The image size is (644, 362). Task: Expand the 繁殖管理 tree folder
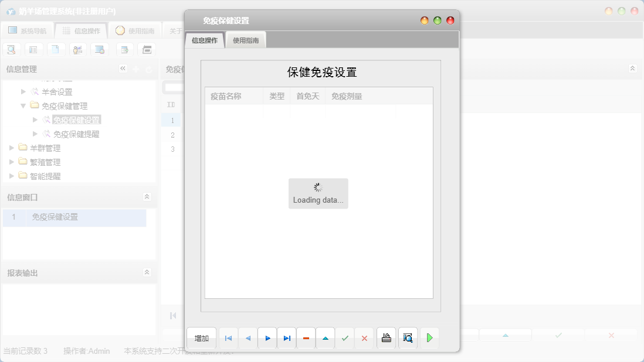coord(11,162)
